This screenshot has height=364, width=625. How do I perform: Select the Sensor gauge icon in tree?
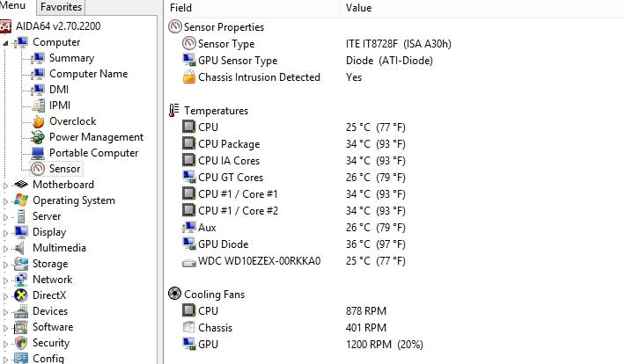pyautogui.click(x=38, y=169)
